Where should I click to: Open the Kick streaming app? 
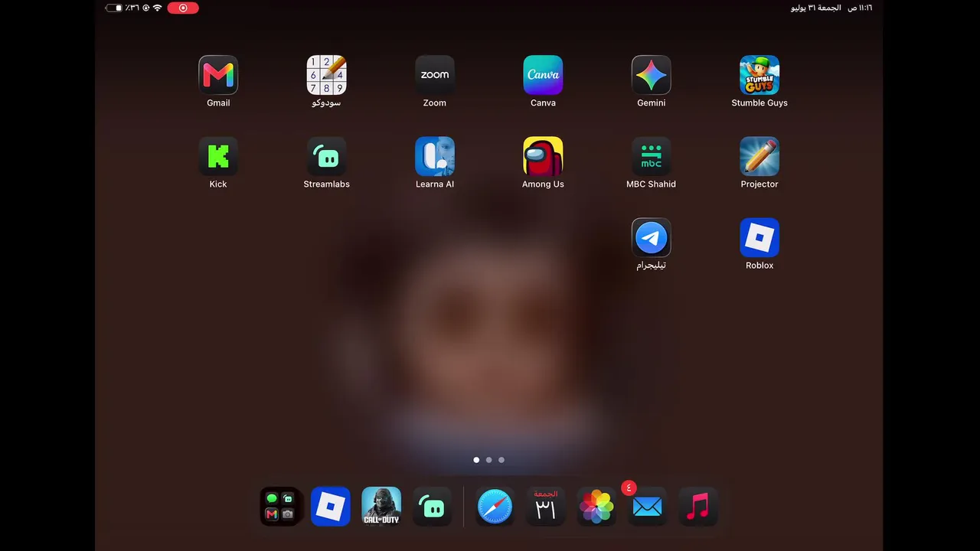pos(218,156)
